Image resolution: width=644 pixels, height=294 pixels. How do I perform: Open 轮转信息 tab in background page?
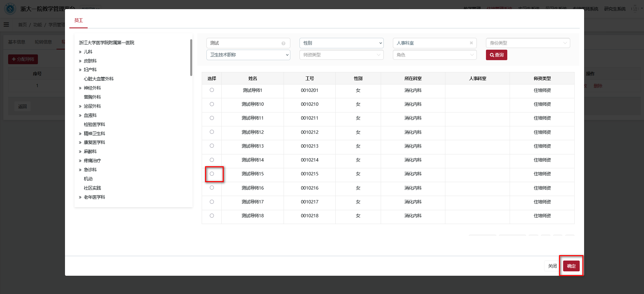(43, 42)
